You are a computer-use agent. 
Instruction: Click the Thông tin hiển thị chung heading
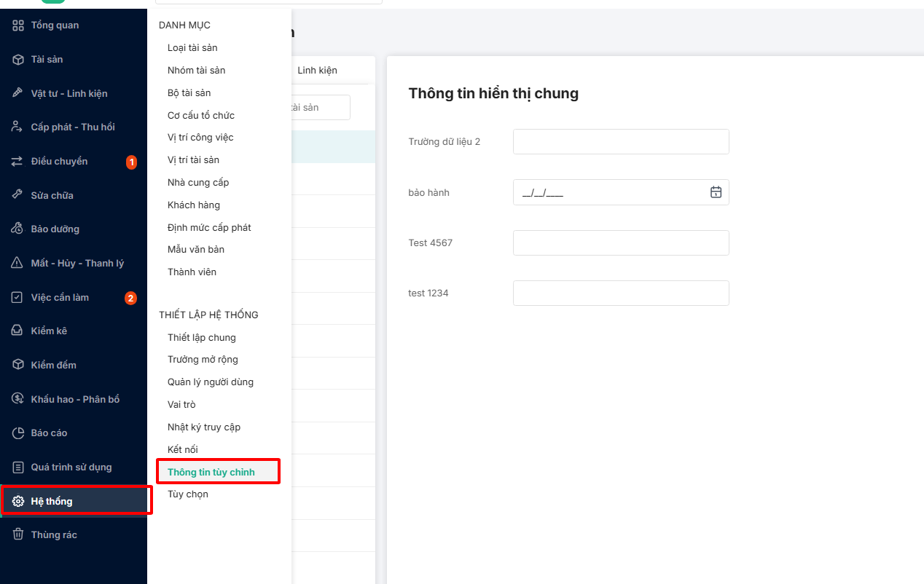pyautogui.click(x=493, y=93)
